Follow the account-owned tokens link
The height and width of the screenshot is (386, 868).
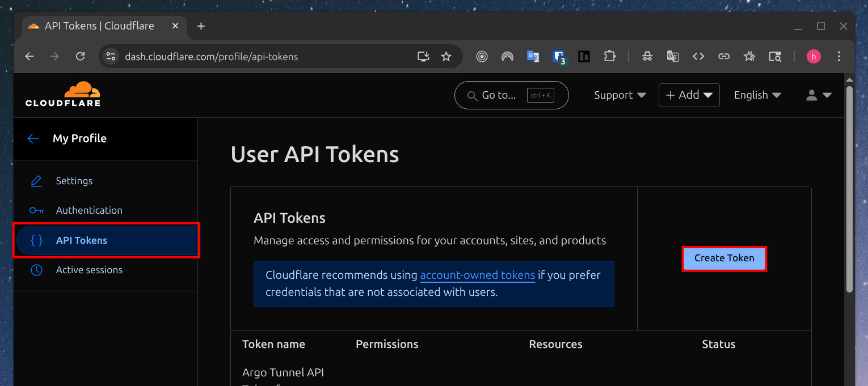coord(477,275)
